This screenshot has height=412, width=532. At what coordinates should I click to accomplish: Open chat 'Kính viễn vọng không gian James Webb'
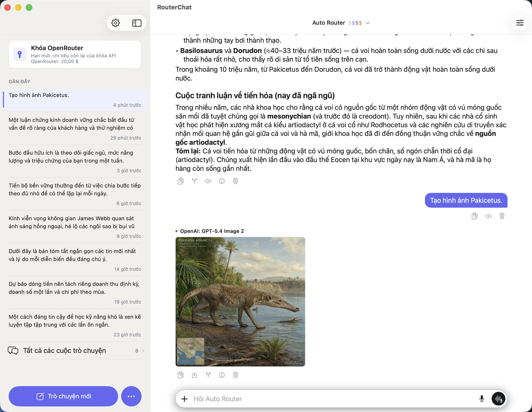[x=75, y=227]
